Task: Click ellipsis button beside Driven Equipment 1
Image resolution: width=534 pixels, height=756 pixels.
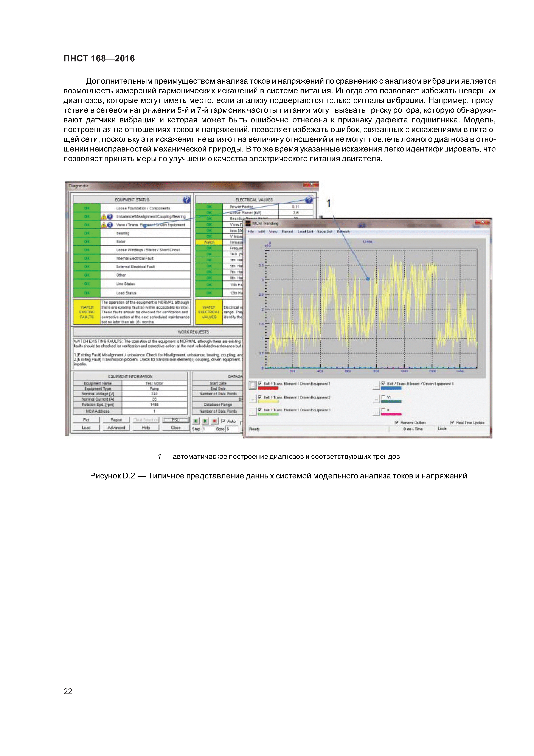Action: pos(252,385)
